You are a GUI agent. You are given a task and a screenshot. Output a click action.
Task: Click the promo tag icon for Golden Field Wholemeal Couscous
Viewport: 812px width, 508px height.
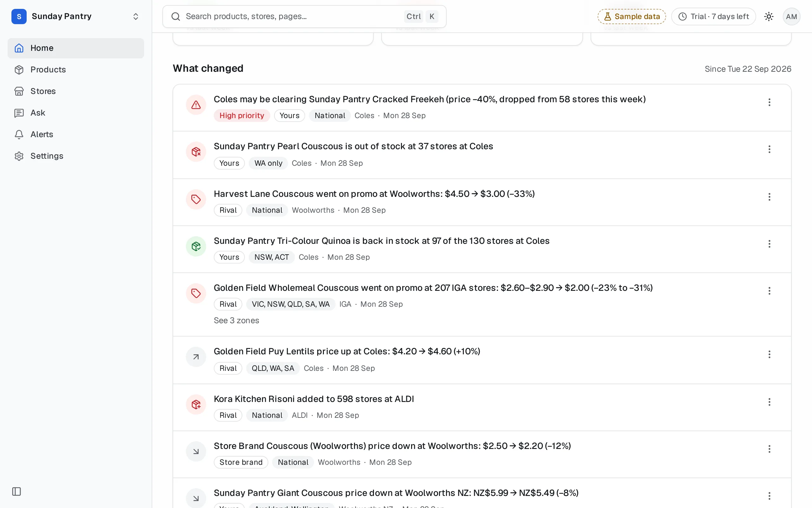196,293
